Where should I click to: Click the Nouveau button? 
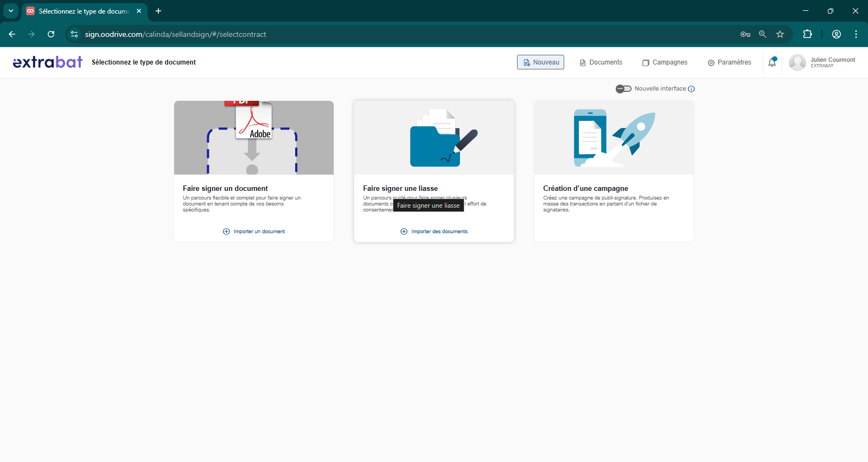[540, 62]
